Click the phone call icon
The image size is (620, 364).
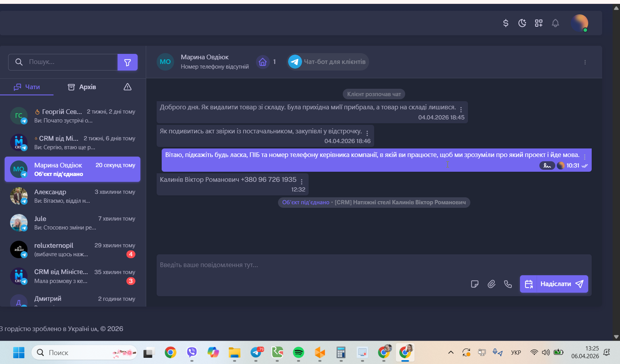(508, 284)
